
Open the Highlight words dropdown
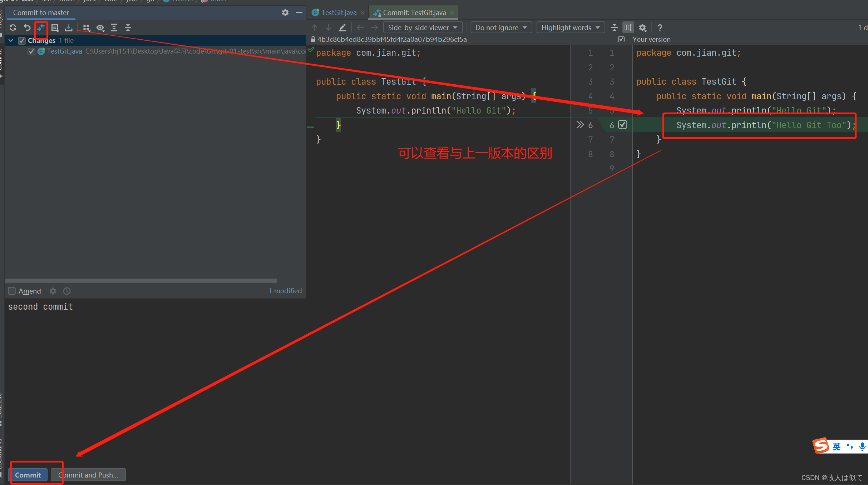pyautogui.click(x=571, y=27)
